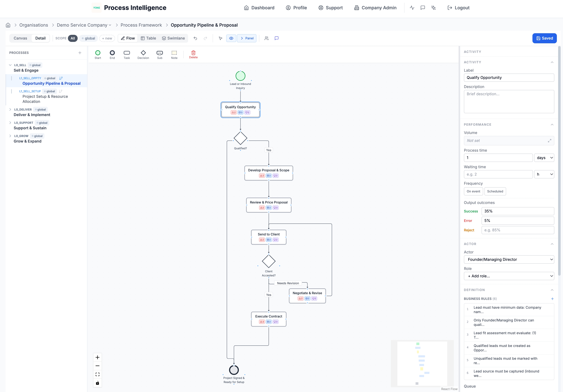This screenshot has width=563, height=392.
Task: Click the chat bubble icon in header
Action: [423, 8]
